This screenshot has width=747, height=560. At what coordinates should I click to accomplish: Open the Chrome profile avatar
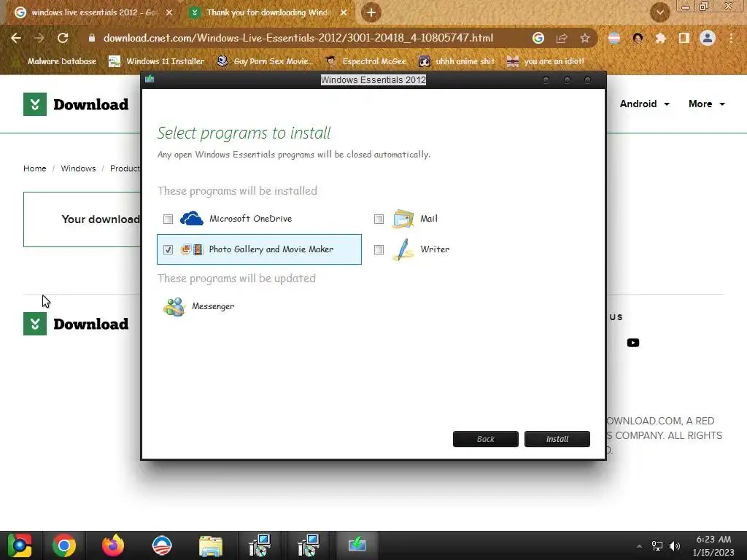(708, 38)
